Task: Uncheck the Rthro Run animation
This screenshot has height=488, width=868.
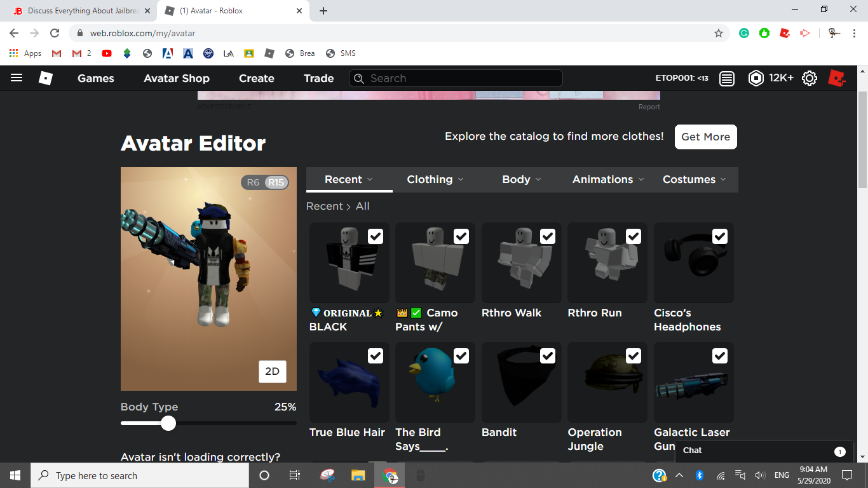Action: pyautogui.click(x=634, y=236)
